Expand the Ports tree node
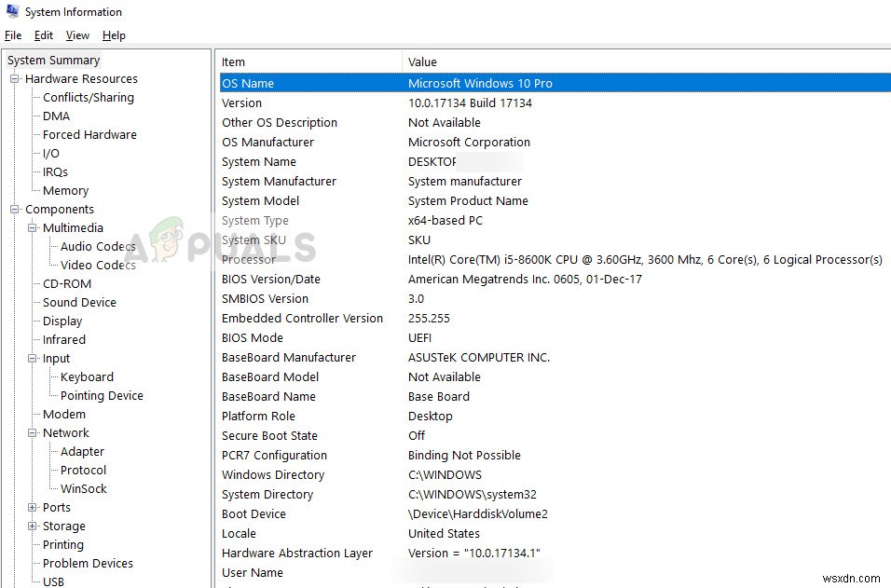This screenshot has height=588, width=891. click(x=33, y=507)
